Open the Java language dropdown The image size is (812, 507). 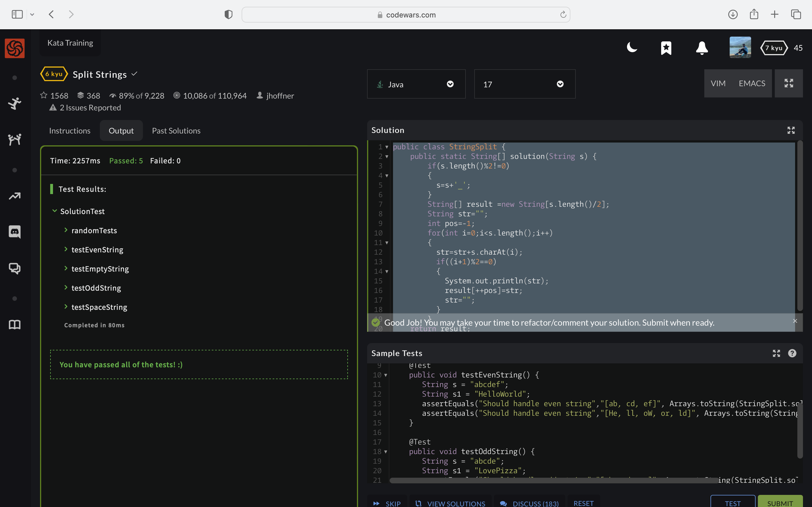point(416,84)
